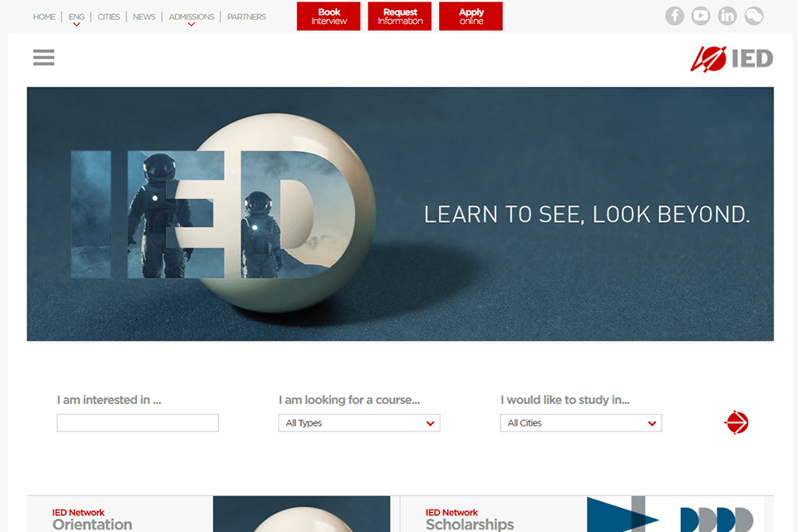Click the IED logo
The height and width of the screenshot is (532, 798).
[731, 58]
